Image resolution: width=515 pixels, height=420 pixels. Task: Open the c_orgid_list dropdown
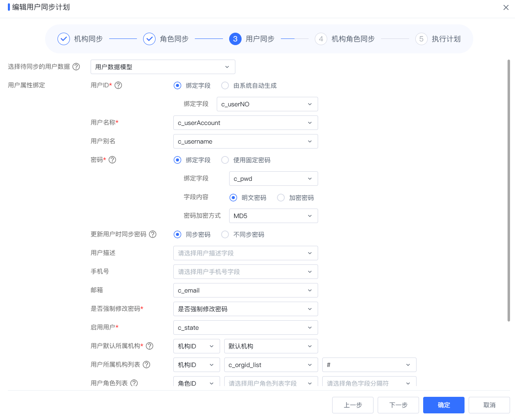pos(271,365)
